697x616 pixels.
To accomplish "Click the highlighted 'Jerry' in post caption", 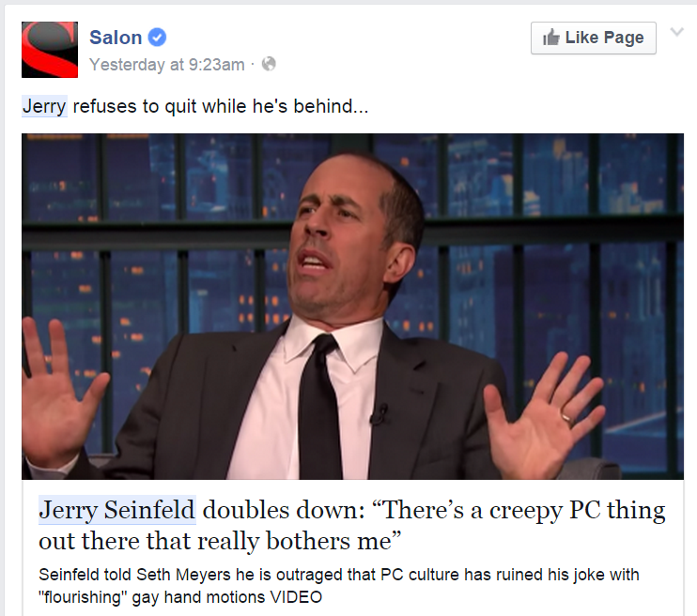I will coord(44,106).
